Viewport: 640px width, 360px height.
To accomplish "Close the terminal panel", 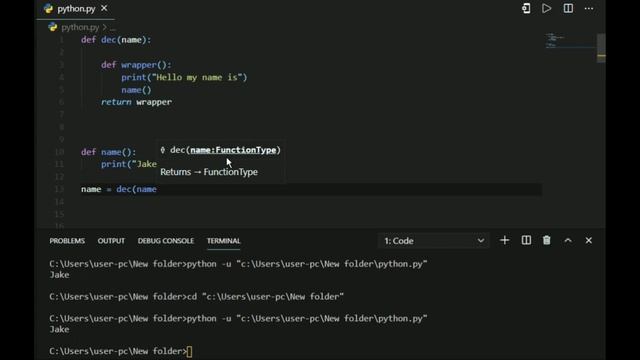I will point(589,240).
